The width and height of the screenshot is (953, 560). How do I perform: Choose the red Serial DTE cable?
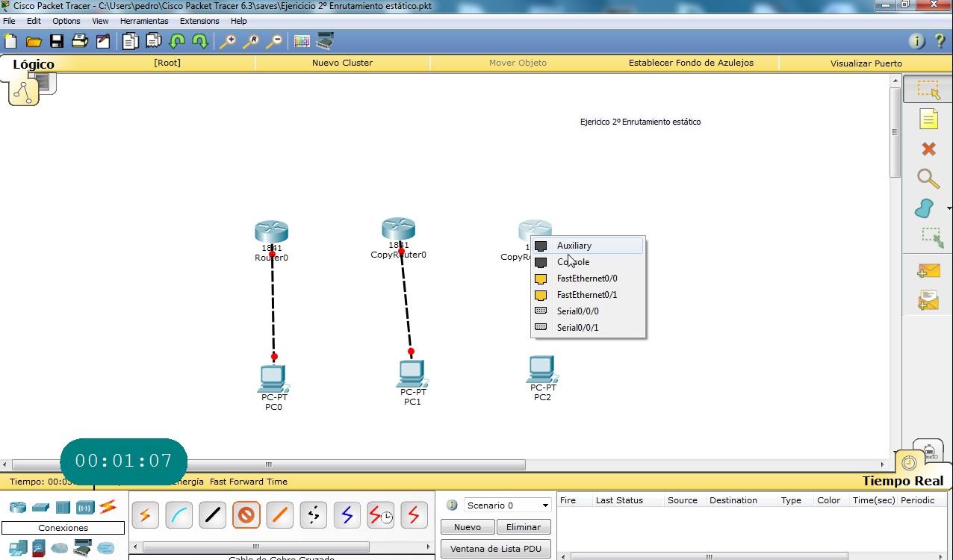coord(414,515)
